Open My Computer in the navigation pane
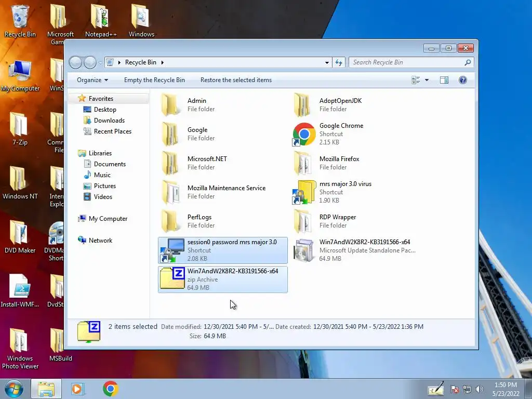The width and height of the screenshot is (532, 399). tap(108, 219)
